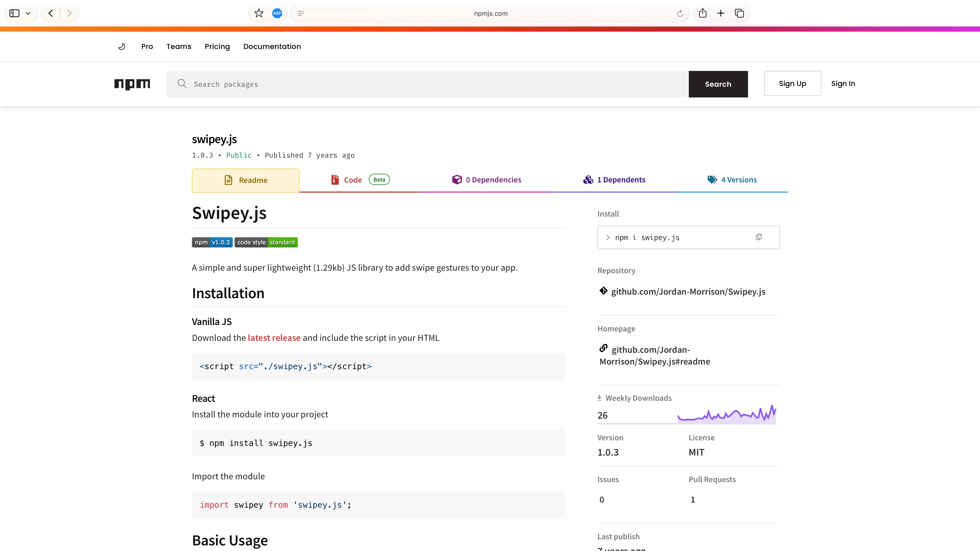
Task: Open the 1 Dependents tab
Action: 614,180
